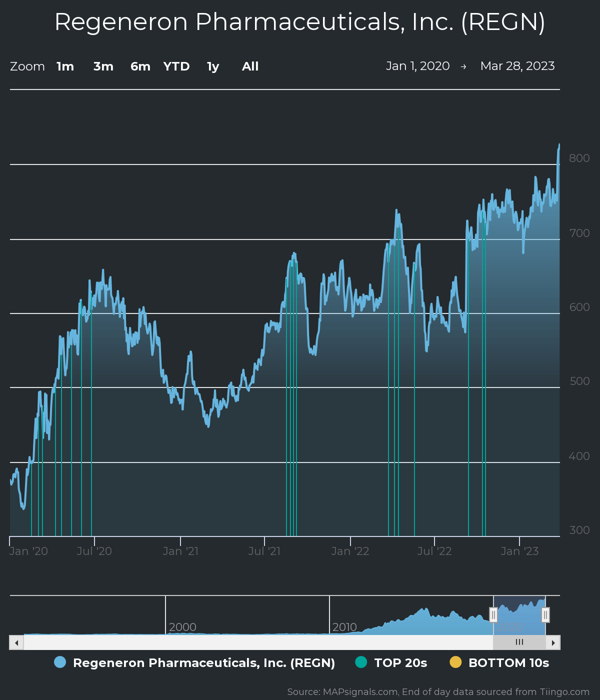Toggle the Regeneron Pharmaceuticals (REGN) legend series
600x700 pixels.
(x=194, y=663)
